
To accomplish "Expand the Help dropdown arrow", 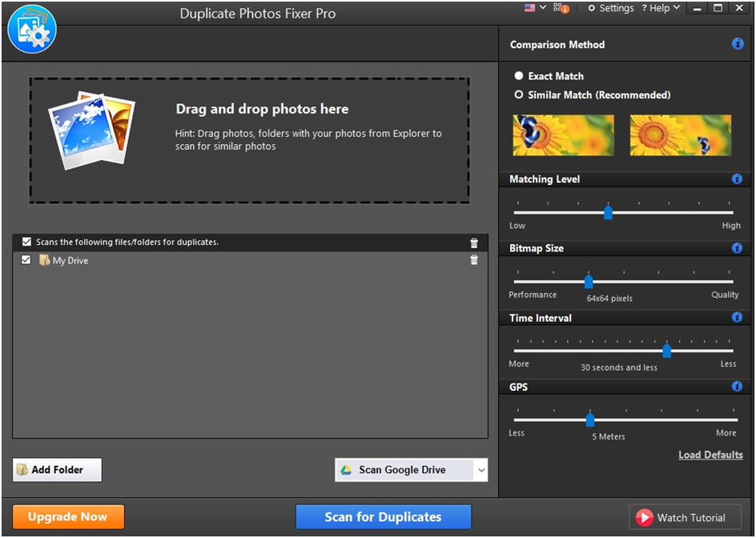I will [x=676, y=8].
